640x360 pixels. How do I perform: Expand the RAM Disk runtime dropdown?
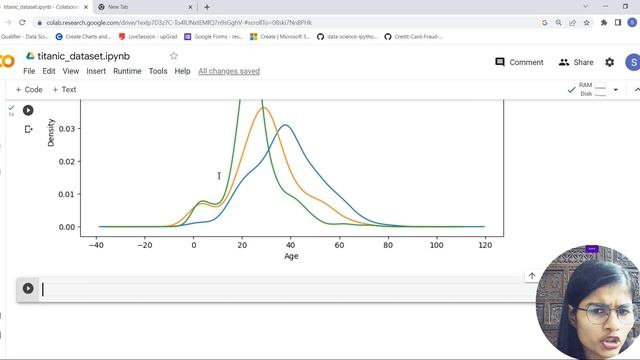616,89
